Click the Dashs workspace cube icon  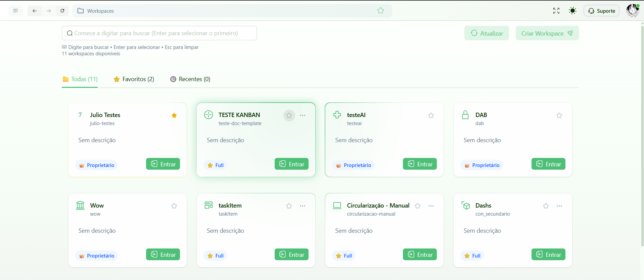[466, 205]
